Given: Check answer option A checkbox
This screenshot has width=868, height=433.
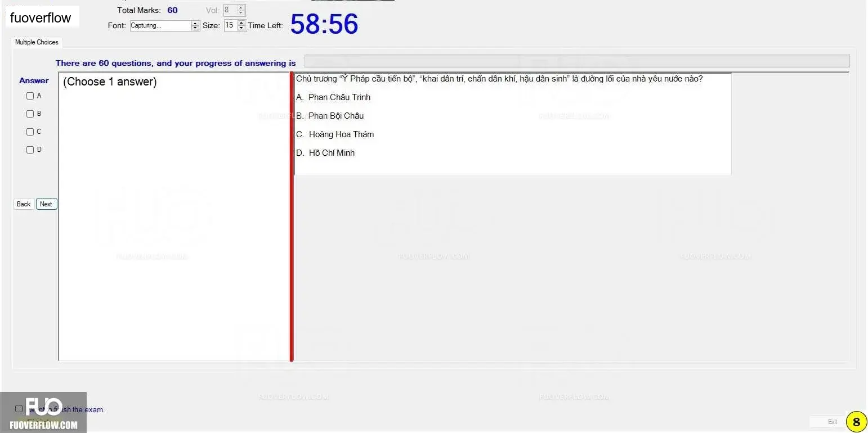Looking at the screenshot, I should click(30, 96).
